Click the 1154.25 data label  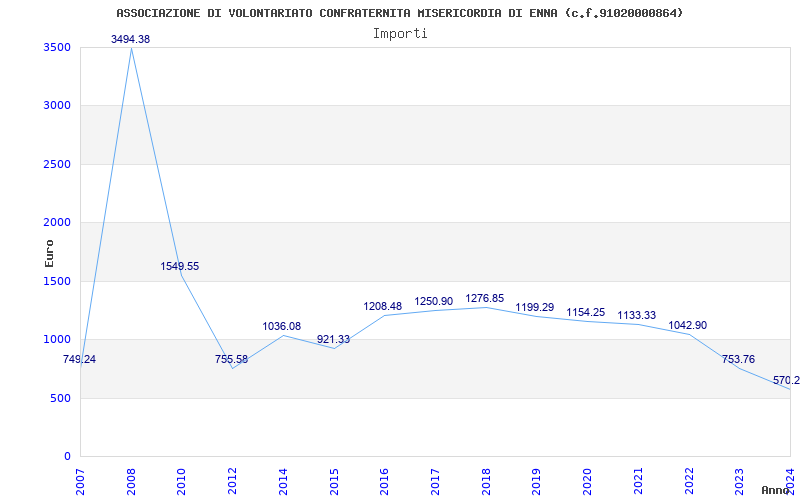586,312
